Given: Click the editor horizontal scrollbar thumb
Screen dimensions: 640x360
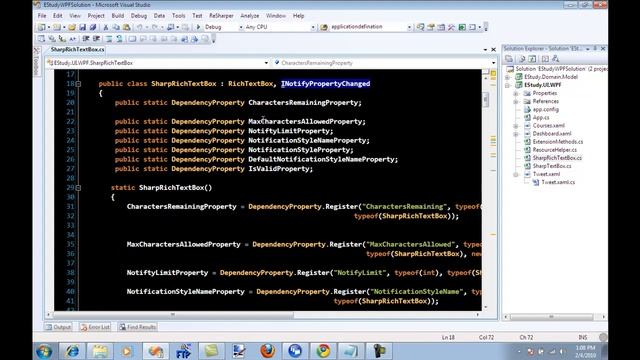Looking at the screenshot, I should (x=173, y=315).
